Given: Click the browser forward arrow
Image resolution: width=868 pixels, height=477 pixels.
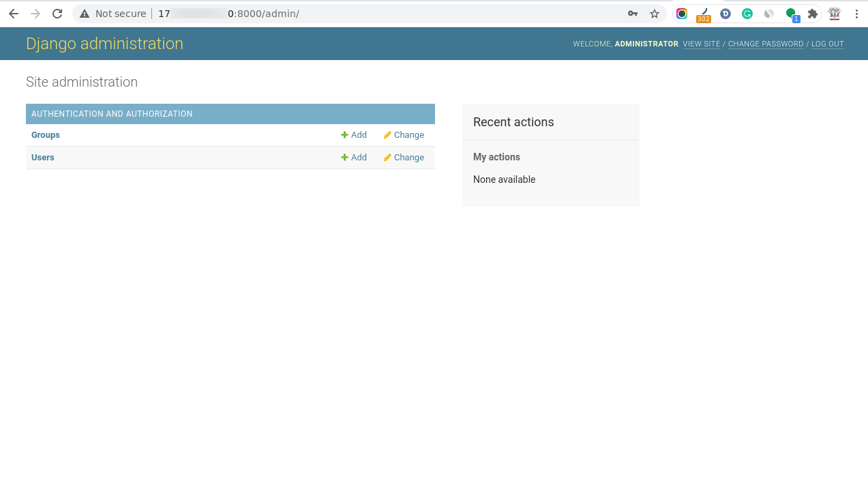Looking at the screenshot, I should (35, 14).
